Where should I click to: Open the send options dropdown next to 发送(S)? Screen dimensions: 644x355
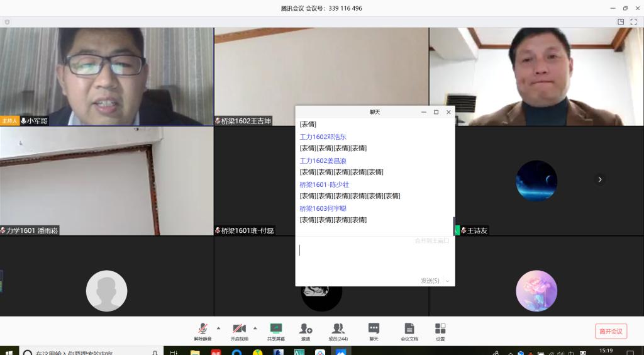pos(448,281)
